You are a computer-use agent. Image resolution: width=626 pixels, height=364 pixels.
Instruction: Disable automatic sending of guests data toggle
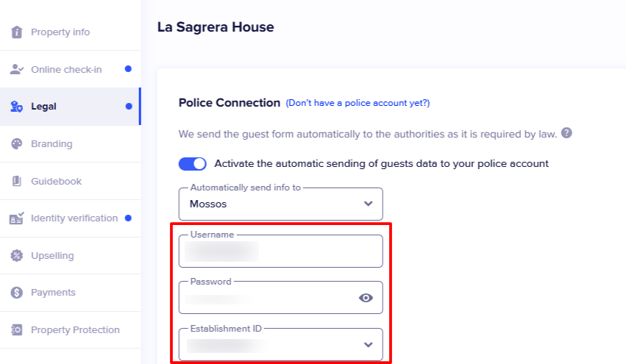pyautogui.click(x=193, y=164)
